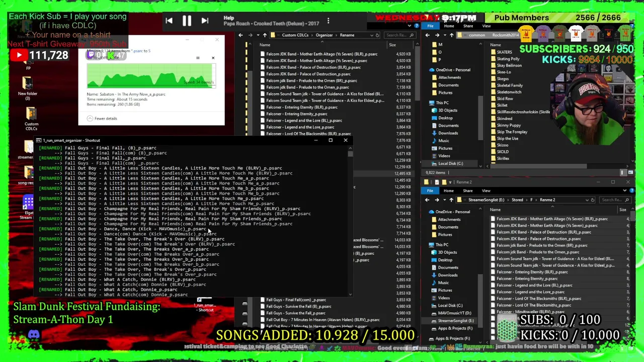This screenshot has height=362, width=644.
Task: Open View tab in Rocksmith2014 explorer
Action: (x=487, y=26)
